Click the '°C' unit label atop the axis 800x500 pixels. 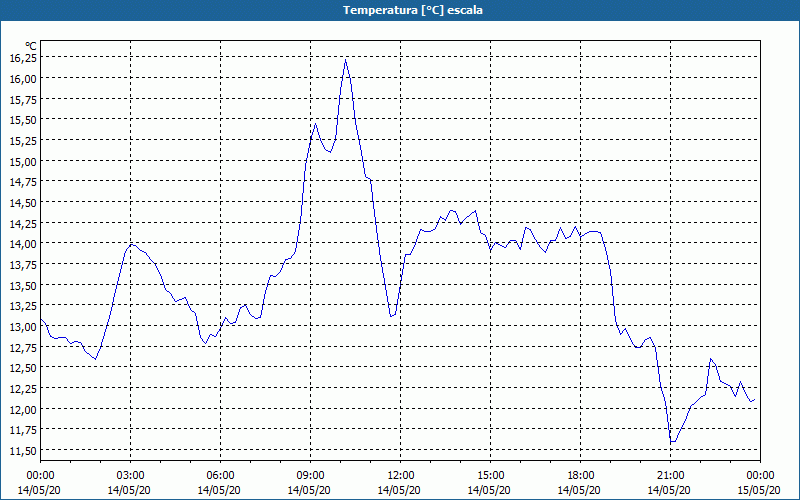[x=31, y=46]
